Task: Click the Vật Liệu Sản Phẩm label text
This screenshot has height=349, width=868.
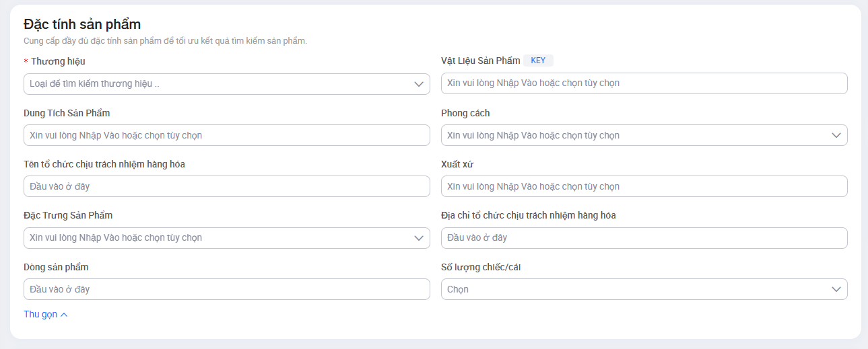Action: 481,61
